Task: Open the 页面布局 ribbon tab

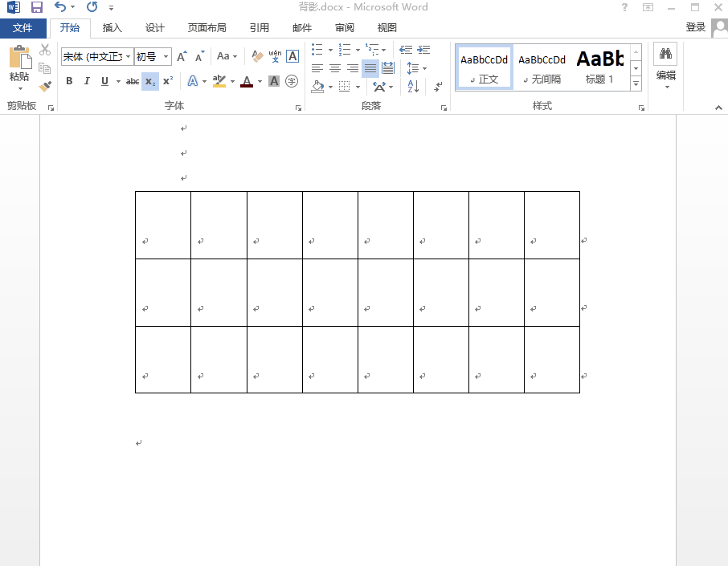Action: [x=207, y=28]
